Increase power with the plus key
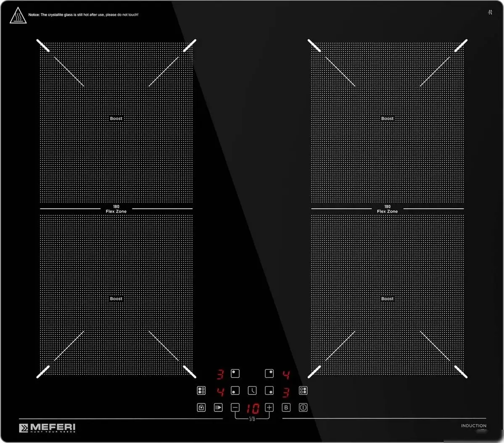The width and height of the screenshot is (504, 443). coord(269,408)
